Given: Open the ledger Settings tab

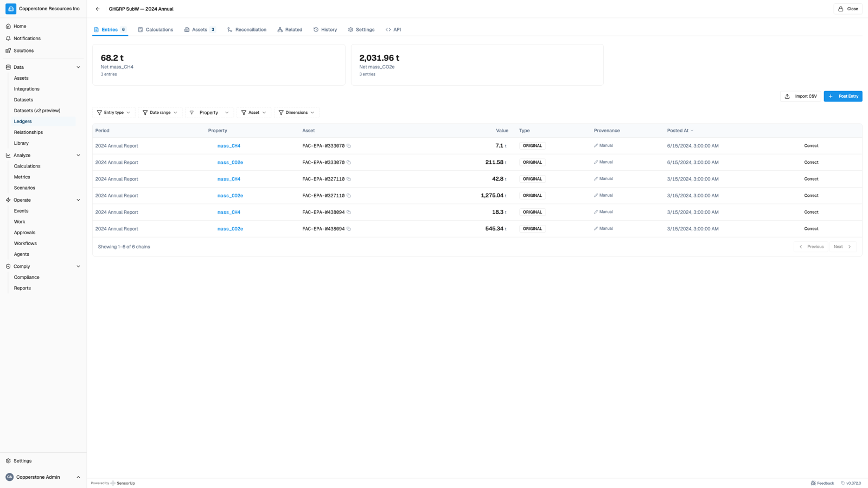Looking at the screenshot, I should pos(361,30).
